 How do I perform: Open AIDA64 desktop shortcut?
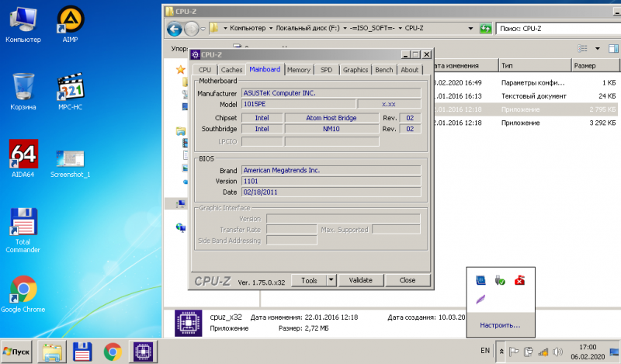23,158
